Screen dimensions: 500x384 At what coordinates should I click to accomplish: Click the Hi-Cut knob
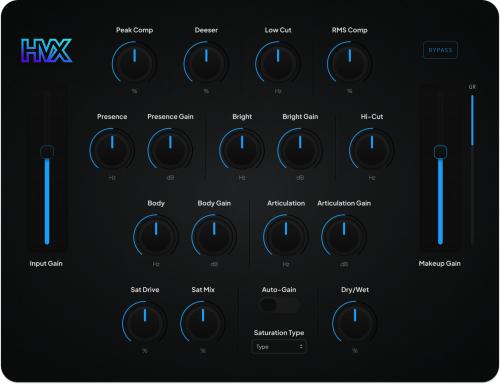[372, 149]
